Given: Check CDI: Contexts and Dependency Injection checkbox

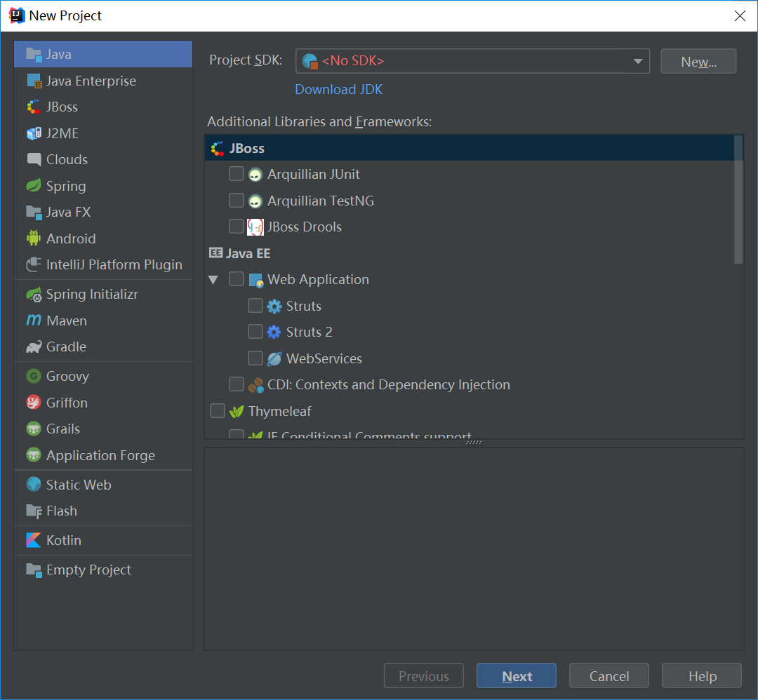Looking at the screenshot, I should (x=237, y=384).
